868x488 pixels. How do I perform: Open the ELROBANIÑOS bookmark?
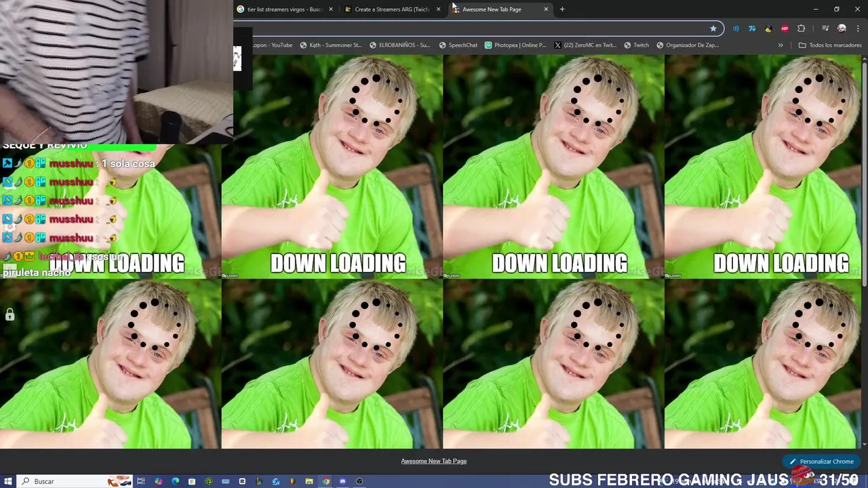point(400,45)
